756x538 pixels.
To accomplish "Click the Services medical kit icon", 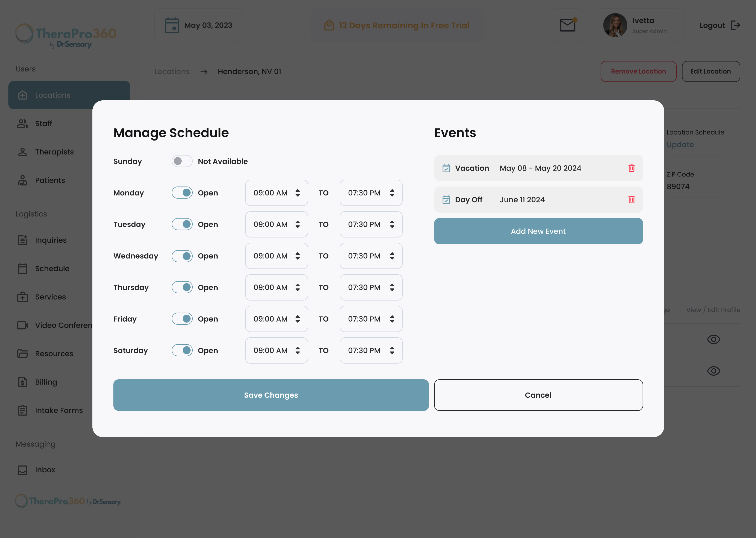I will [23, 297].
